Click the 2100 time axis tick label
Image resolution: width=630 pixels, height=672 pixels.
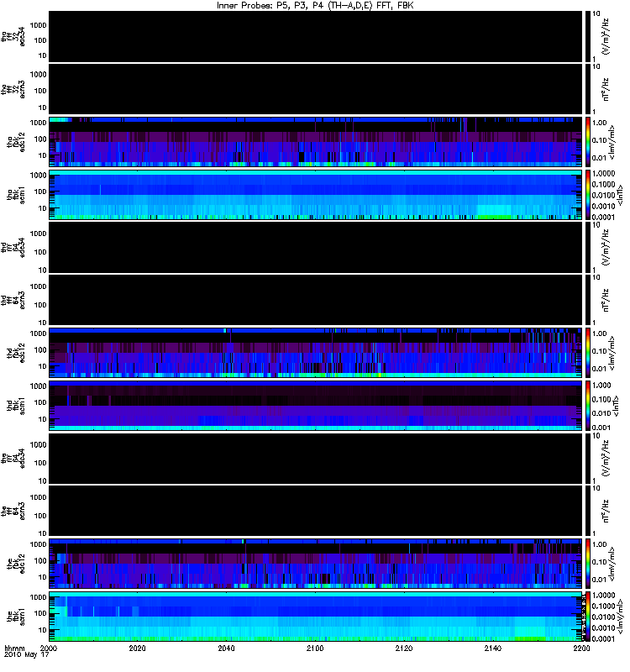tap(315, 648)
